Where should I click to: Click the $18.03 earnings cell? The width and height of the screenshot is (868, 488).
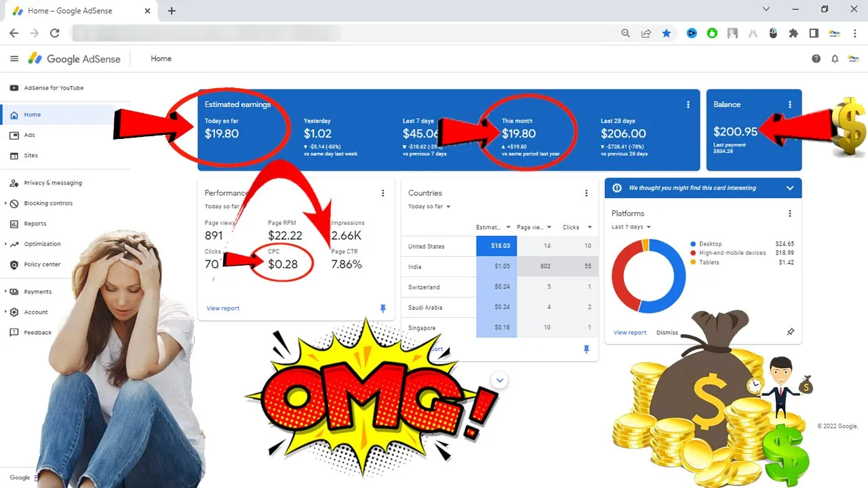tap(496, 247)
